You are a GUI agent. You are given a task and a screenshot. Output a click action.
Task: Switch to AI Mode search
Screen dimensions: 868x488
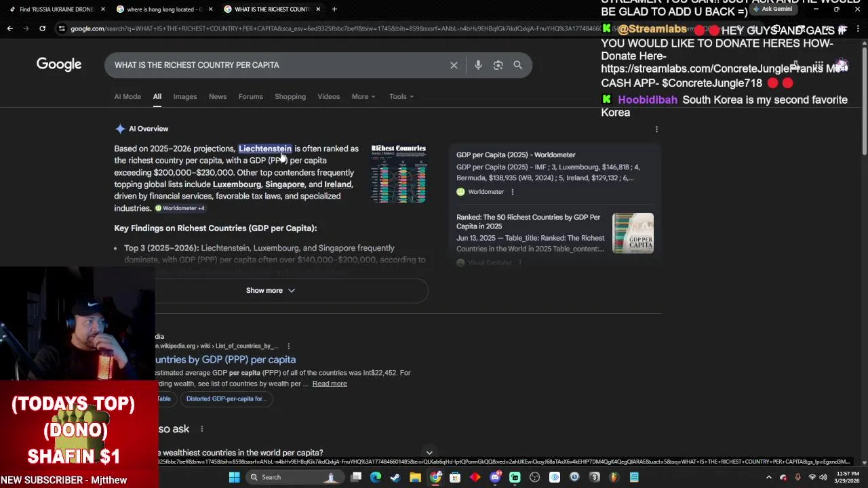click(x=127, y=96)
